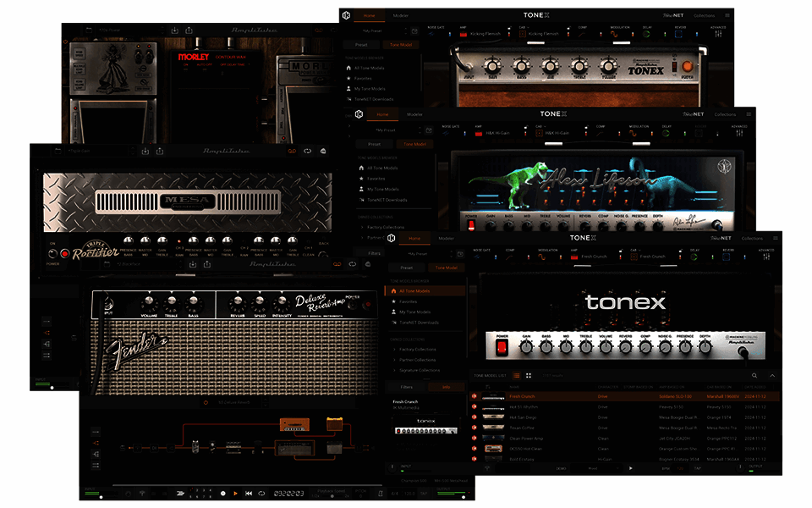Click the Reverb icon in the signal chain
The image size is (812, 508).
click(x=726, y=256)
